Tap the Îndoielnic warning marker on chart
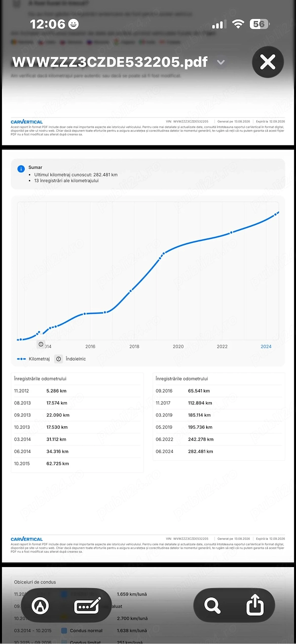This screenshot has height=644, width=296. [40, 344]
